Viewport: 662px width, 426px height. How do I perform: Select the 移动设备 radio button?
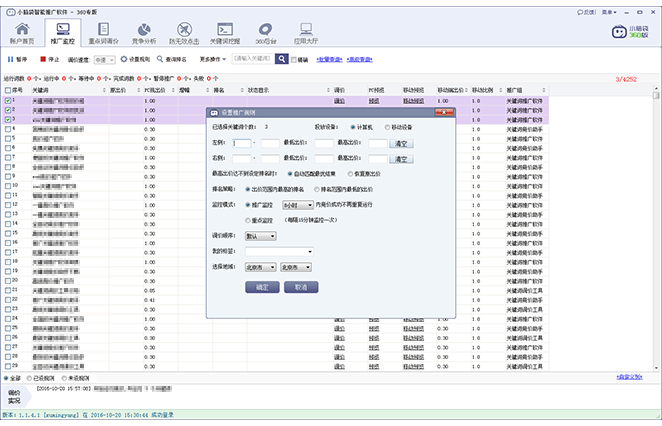(386, 127)
